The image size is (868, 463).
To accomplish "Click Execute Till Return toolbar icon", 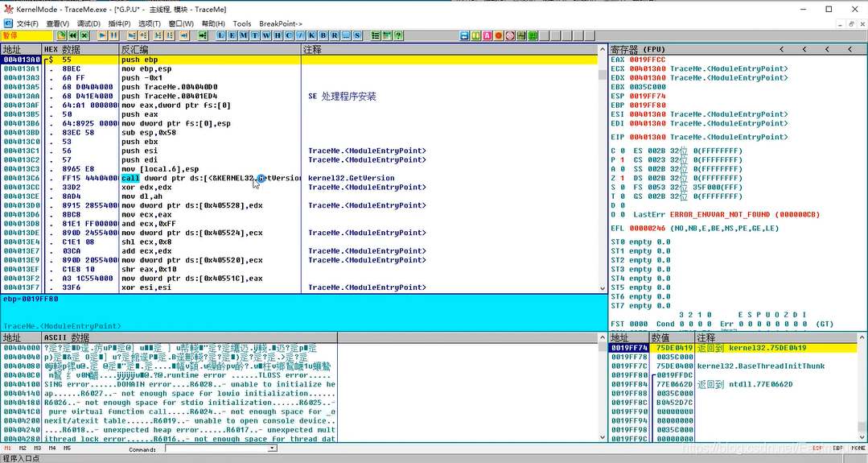I will [x=184, y=35].
